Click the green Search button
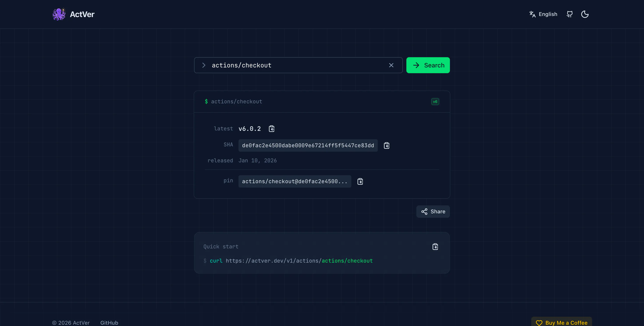The image size is (644, 326). tap(428, 65)
